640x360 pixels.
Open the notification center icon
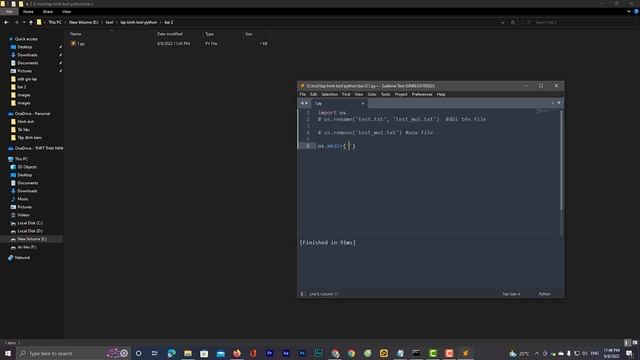tap(629, 353)
